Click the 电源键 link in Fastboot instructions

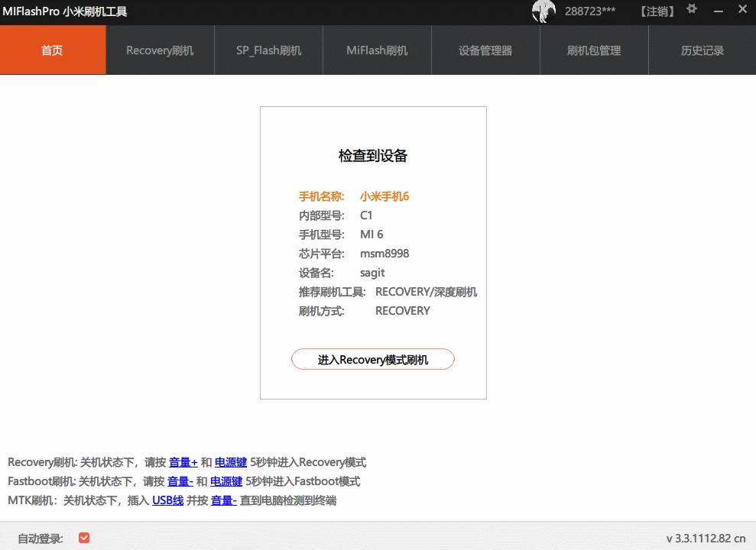[226, 481]
